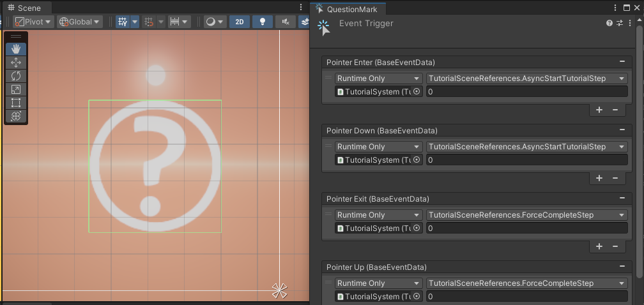
Task: Toggle 2D view mode
Action: [240, 22]
